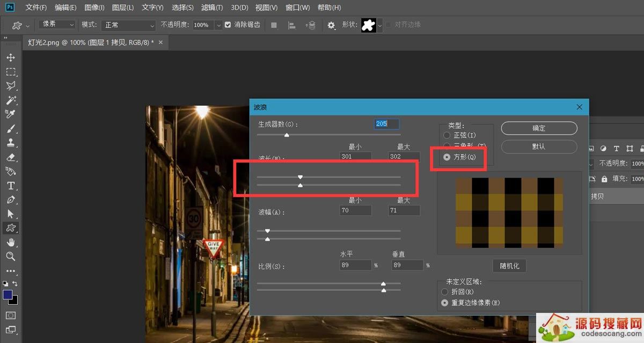Image resolution: width=644 pixels, height=343 pixels.
Task: Open the gear settings in options bar
Action: (x=331, y=25)
